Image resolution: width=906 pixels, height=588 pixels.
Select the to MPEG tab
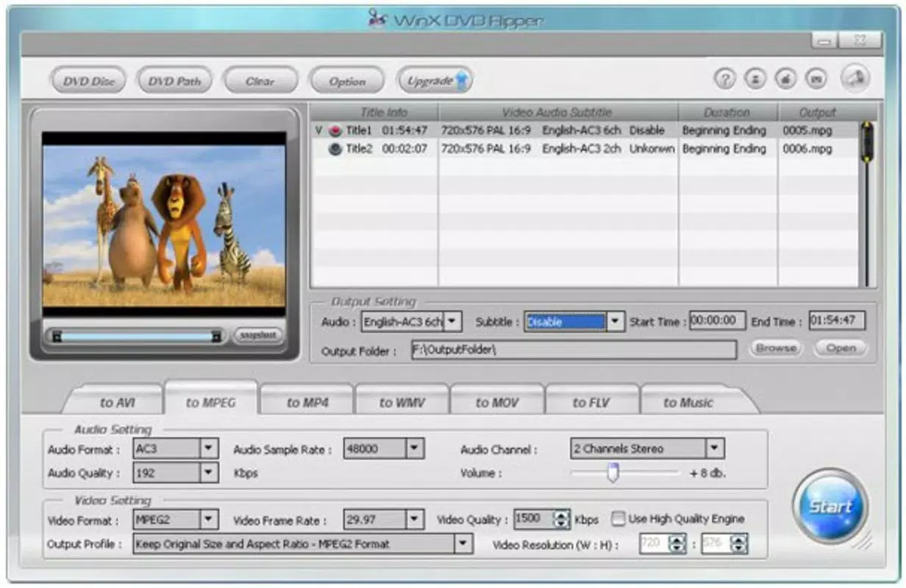(211, 401)
